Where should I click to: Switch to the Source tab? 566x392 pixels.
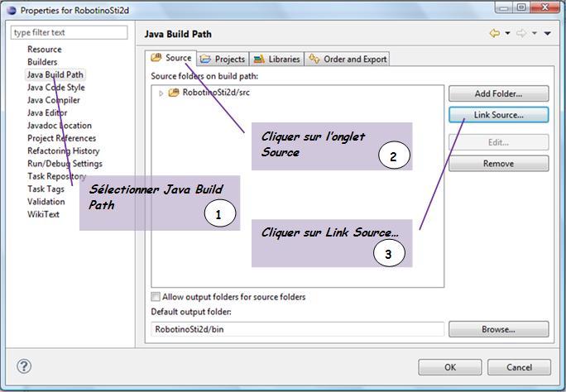pos(171,59)
